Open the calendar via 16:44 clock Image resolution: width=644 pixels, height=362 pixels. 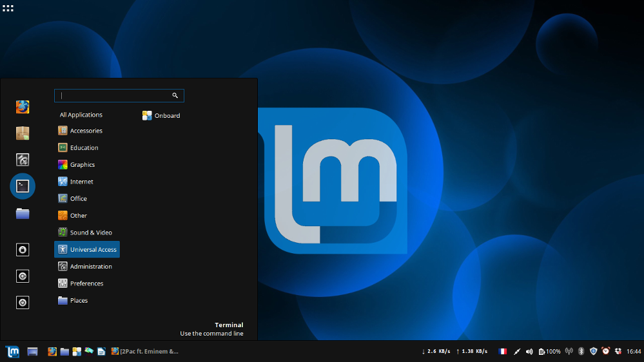634,351
